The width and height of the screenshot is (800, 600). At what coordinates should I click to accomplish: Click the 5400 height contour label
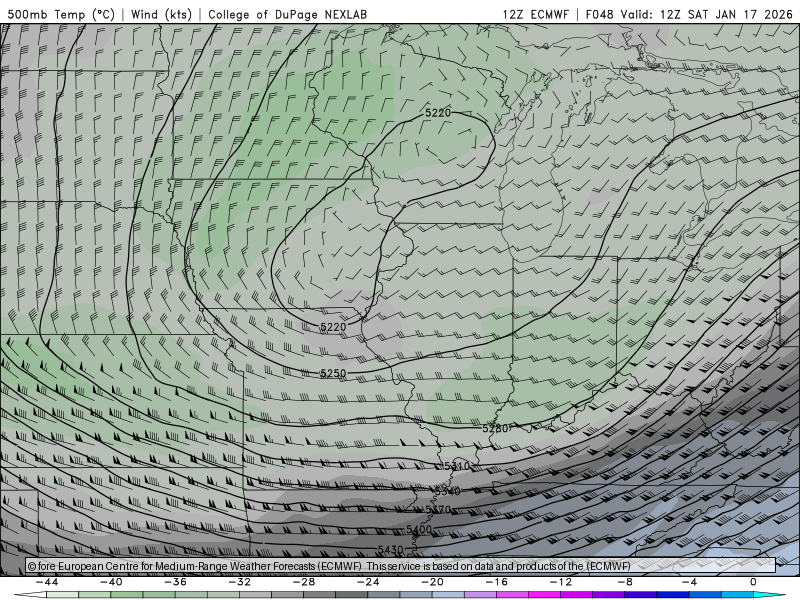pyautogui.click(x=419, y=530)
